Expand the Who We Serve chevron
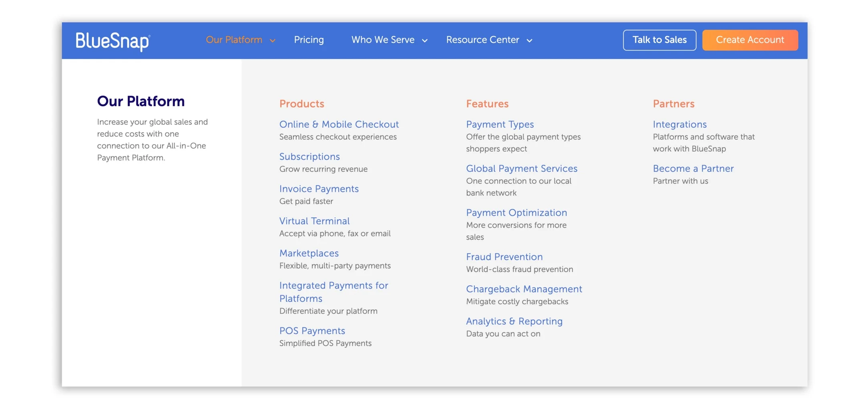 [x=425, y=40]
